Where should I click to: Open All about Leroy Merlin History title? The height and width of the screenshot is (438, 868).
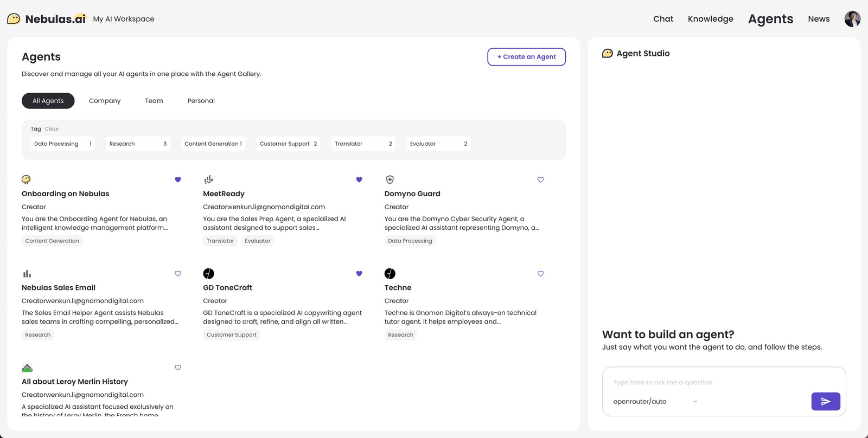click(x=75, y=382)
